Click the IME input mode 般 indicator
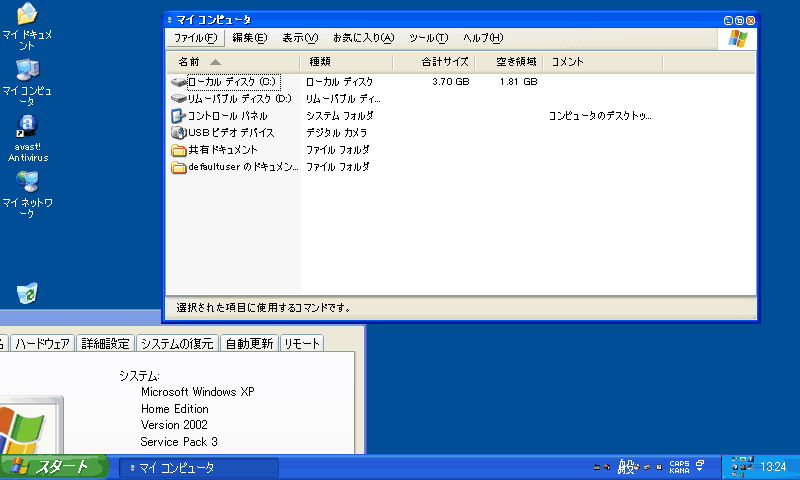Screen dimensions: 800x480 tap(625, 466)
